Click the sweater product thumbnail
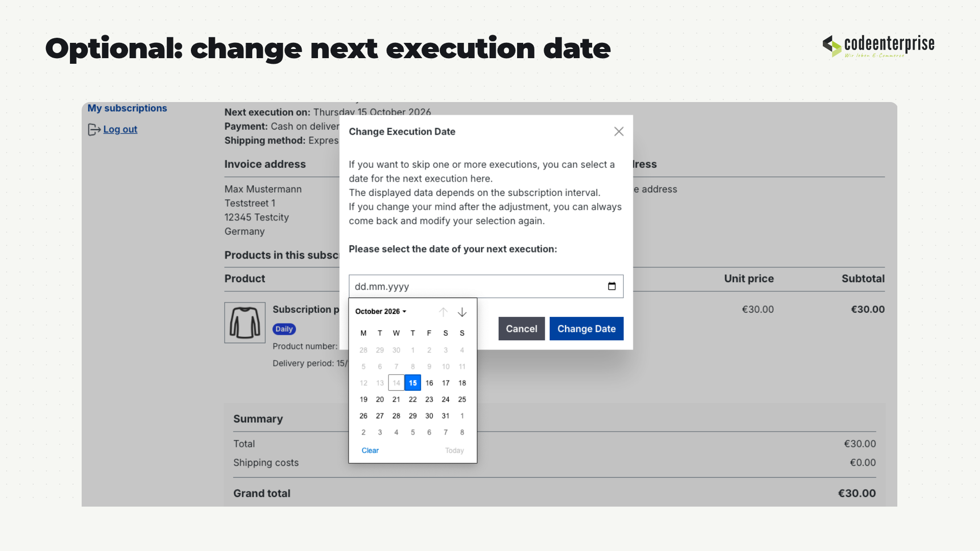The image size is (980, 551). (x=245, y=322)
